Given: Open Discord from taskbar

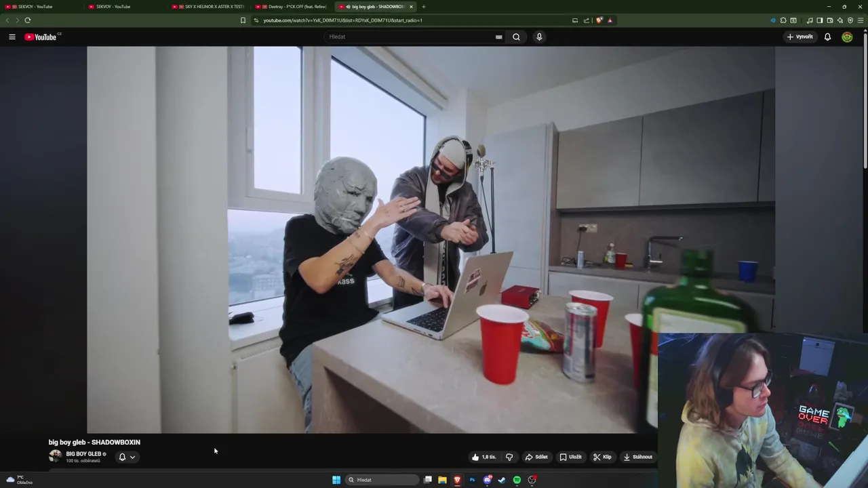Looking at the screenshot, I should (x=487, y=480).
